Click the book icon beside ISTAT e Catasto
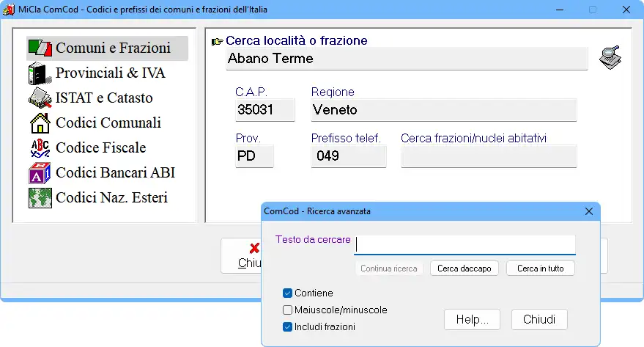The image size is (644, 347). (40, 98)
